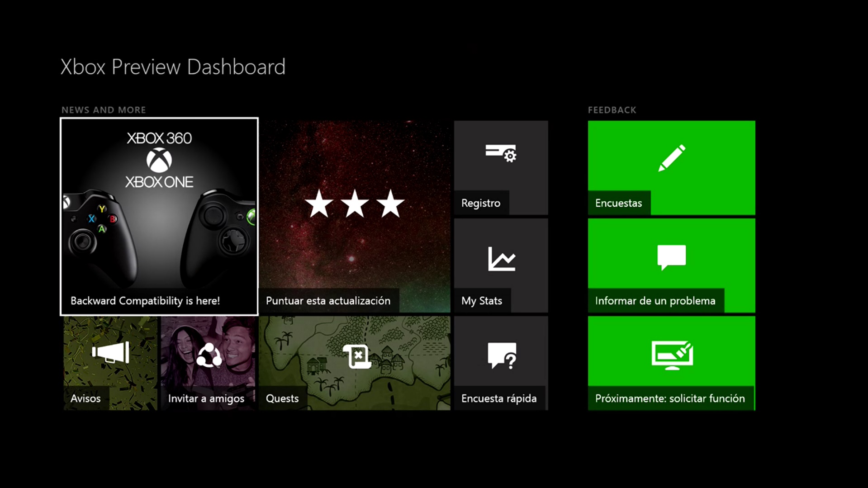Click the Invitar a amigos share icon
This screenshot has width=868, height=488.
(x=209, y=355)
